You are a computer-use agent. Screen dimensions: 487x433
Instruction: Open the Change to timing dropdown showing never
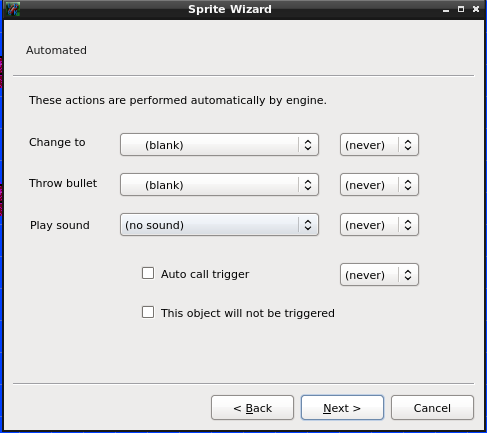click(x=379, y=145)
